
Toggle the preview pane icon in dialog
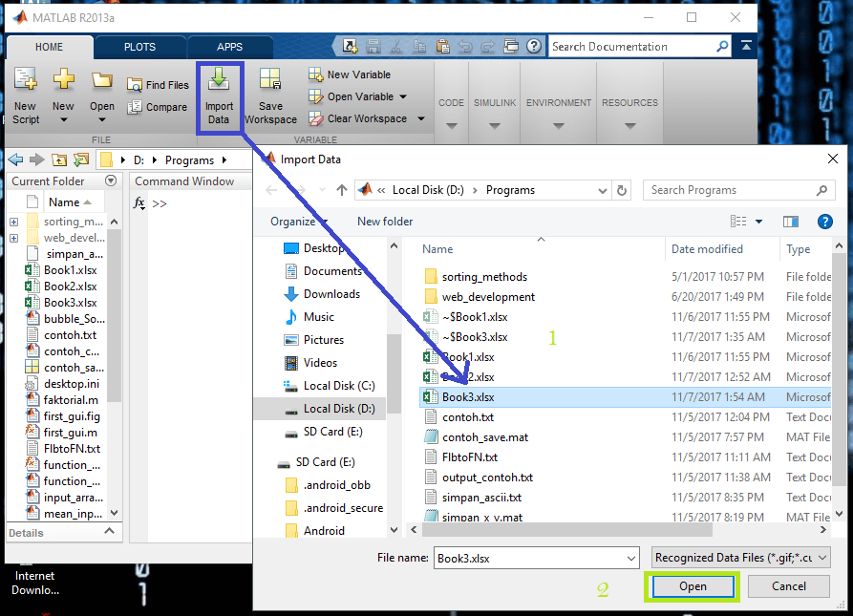790,222
